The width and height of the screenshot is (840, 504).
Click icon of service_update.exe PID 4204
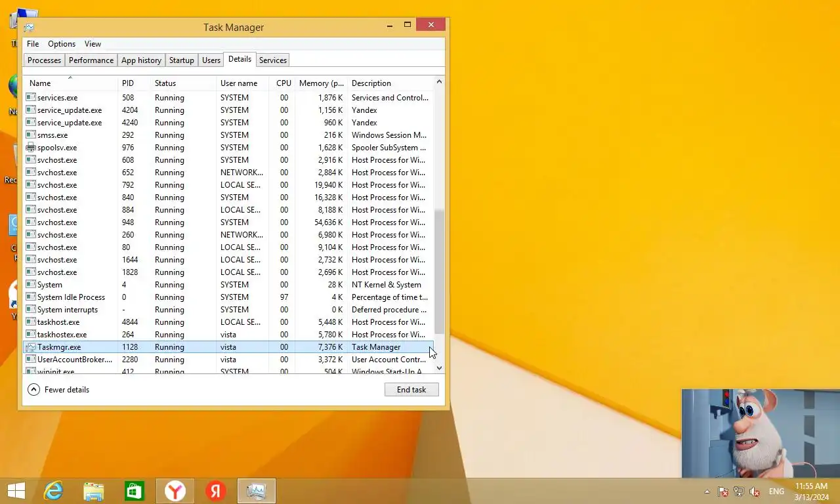pos(30,110)
